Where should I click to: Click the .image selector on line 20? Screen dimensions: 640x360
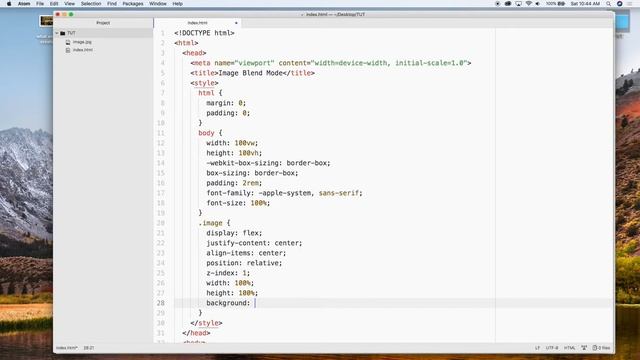click(x=210, y=223)
